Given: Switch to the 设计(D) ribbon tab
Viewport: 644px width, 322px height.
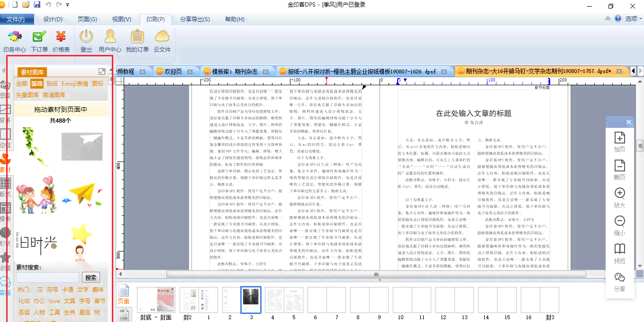Looking at the screenshot, I should [x=53, y=19].
